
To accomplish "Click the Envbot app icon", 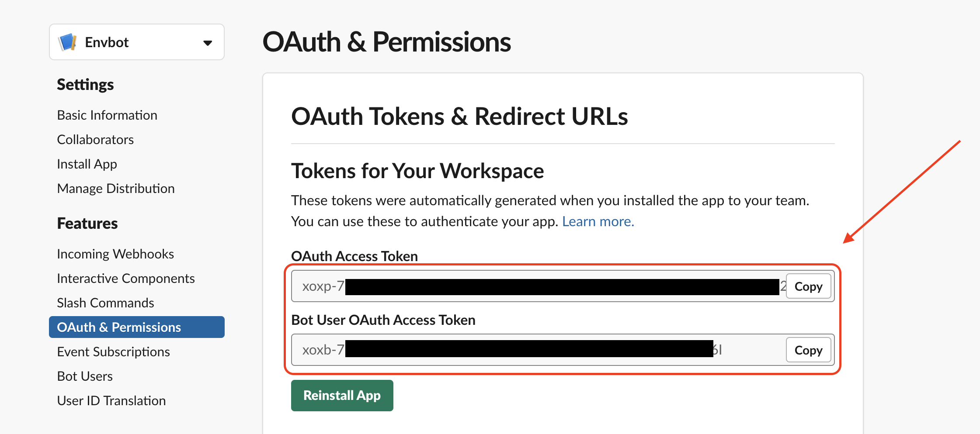I will 68,42.
